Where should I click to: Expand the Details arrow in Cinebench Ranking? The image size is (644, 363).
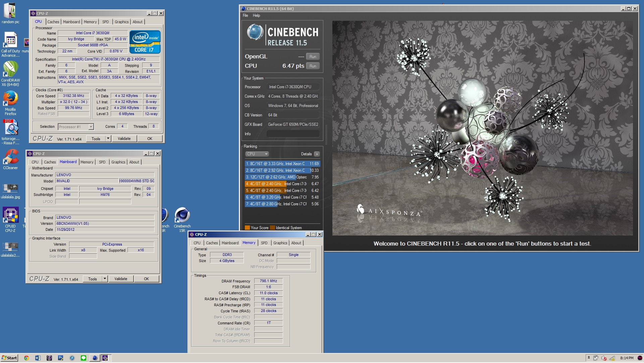pyautogui.click(x=317, y=154)
